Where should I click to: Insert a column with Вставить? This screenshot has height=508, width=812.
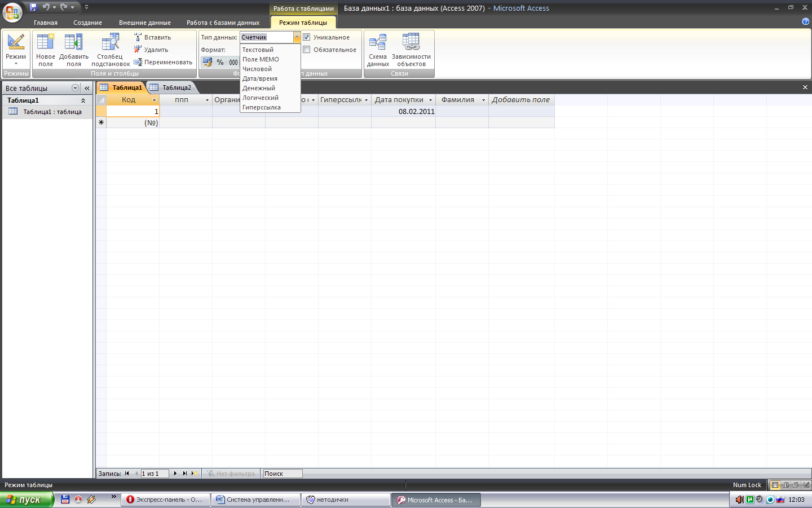pos(152,37)
